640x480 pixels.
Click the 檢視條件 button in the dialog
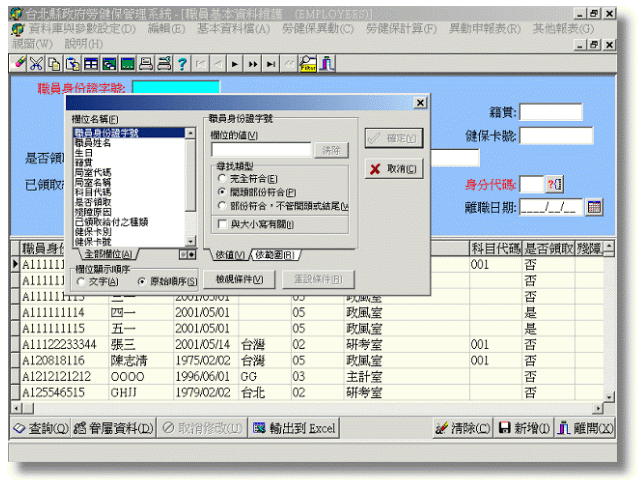[x=238, y=278]
